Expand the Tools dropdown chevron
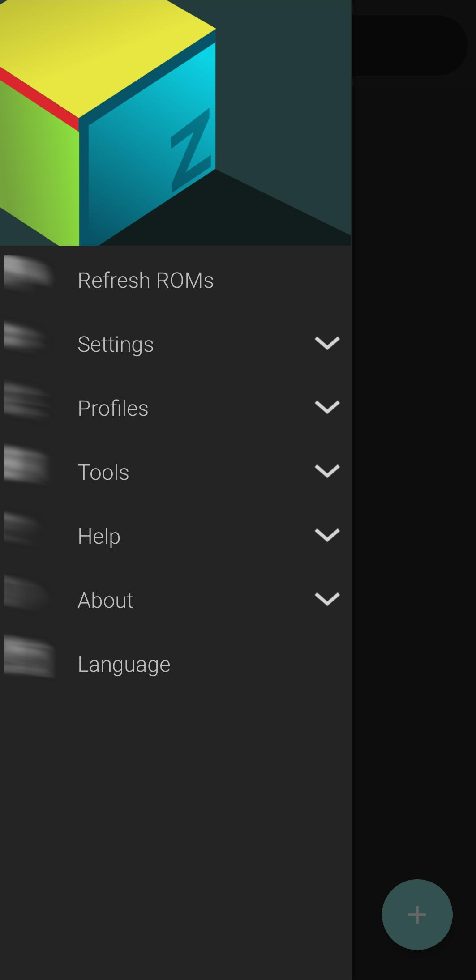This screenshot has width=476, height=980. (327, 471)
